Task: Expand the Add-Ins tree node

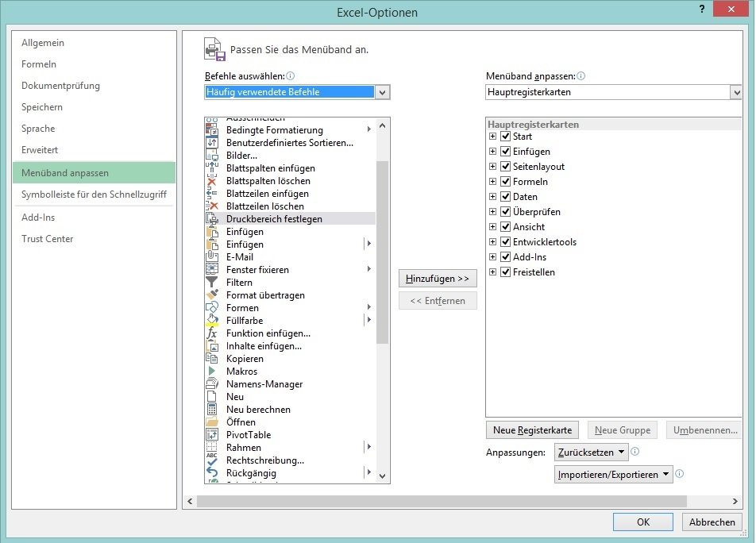Action: (492, 256)
